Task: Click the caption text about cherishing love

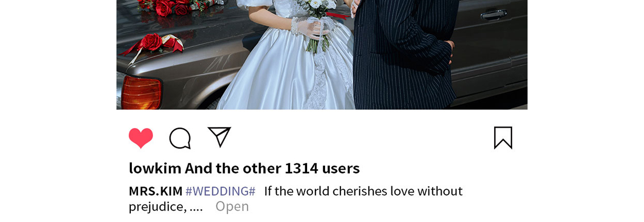Action: click(363, 191)
